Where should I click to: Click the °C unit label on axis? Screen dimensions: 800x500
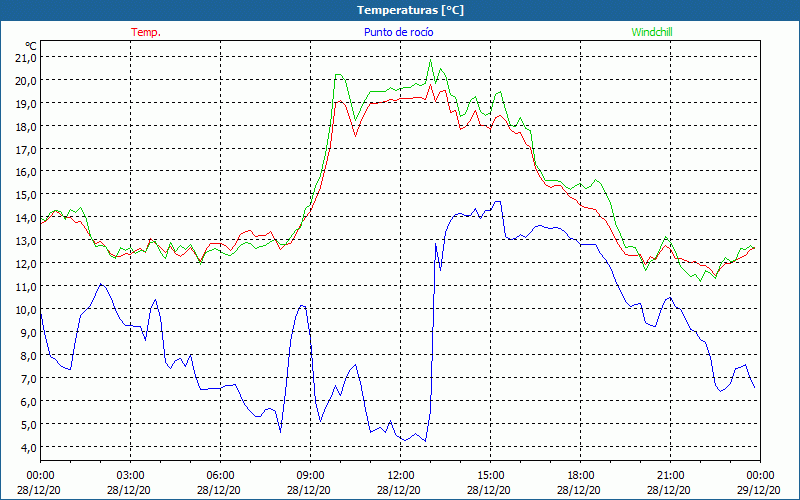click(x=31, y=47)
